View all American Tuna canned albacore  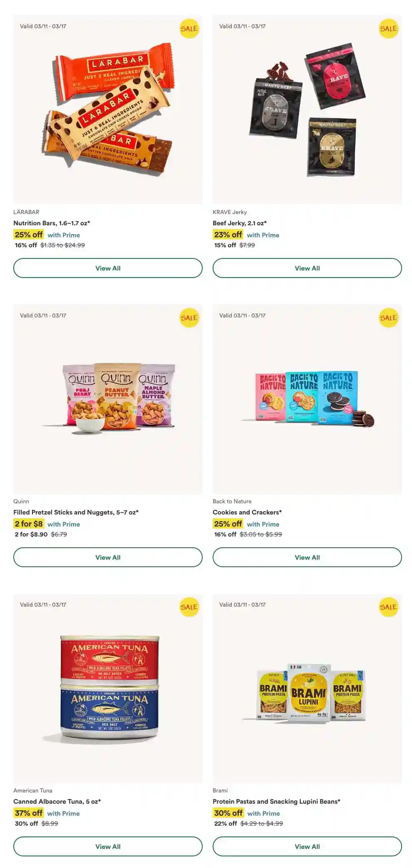coord(108,846)
